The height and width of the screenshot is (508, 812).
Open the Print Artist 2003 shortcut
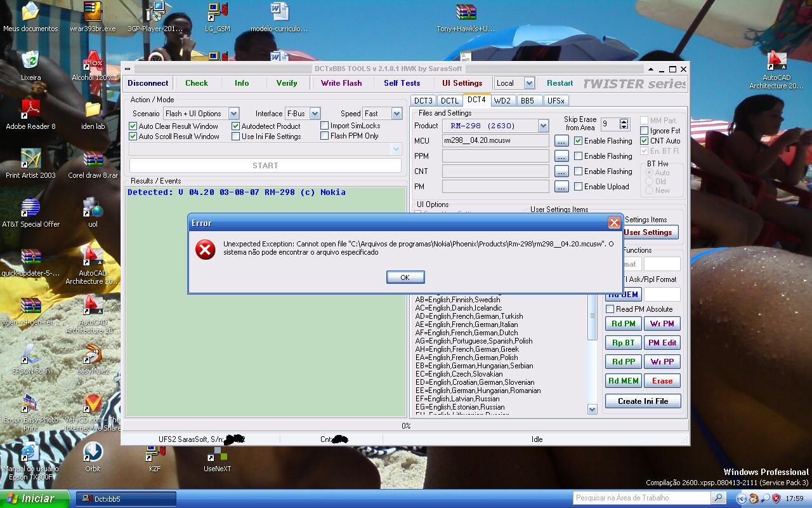pyautogui.click(x=30, y=163)
